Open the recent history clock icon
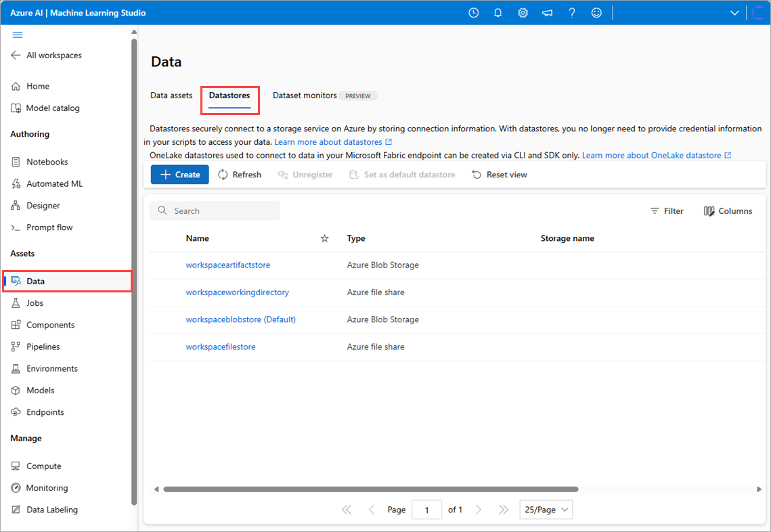Viewport: 771px width, 532px height. (474, 13)
